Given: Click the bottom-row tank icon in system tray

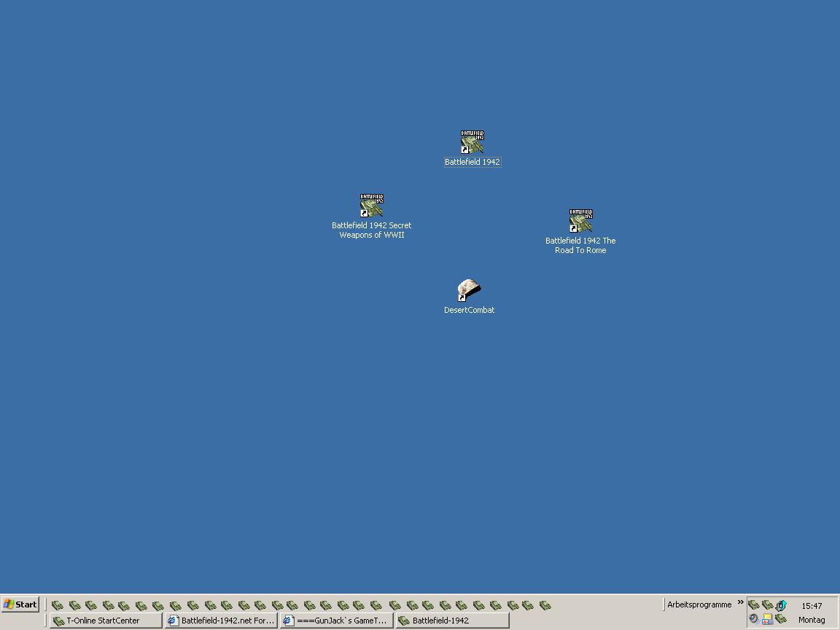Looking at the screenshot, I should [x=781, y=619].
